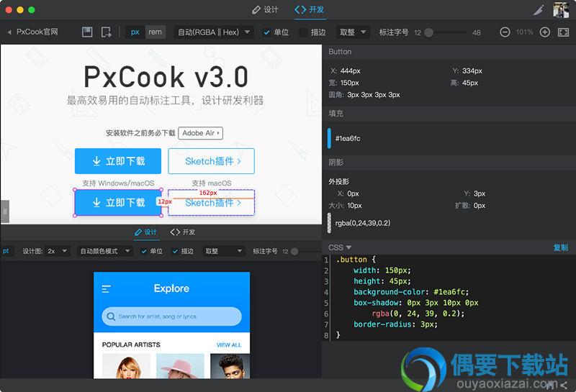This screenshot has height=392, width=576.
Task: Zoom in with the plus circle icon
Action: point(545,32)
